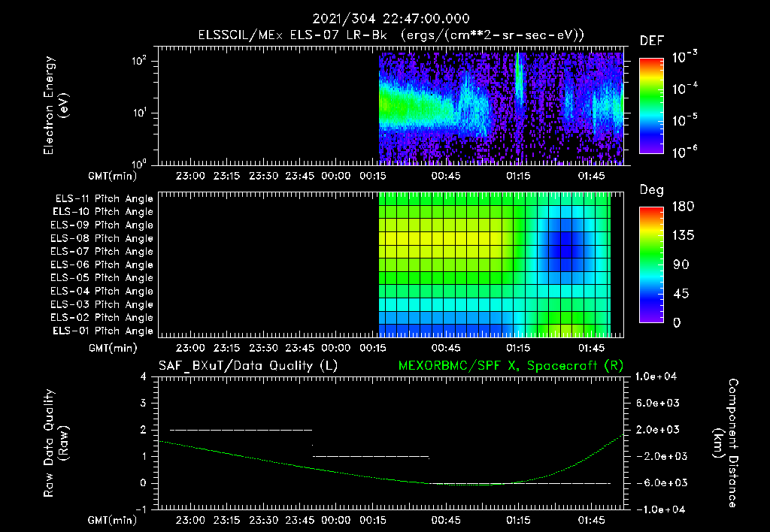770x532 pixels.
Task: Click the 0 degree value beside Deg colorbar
Action: 677,323
